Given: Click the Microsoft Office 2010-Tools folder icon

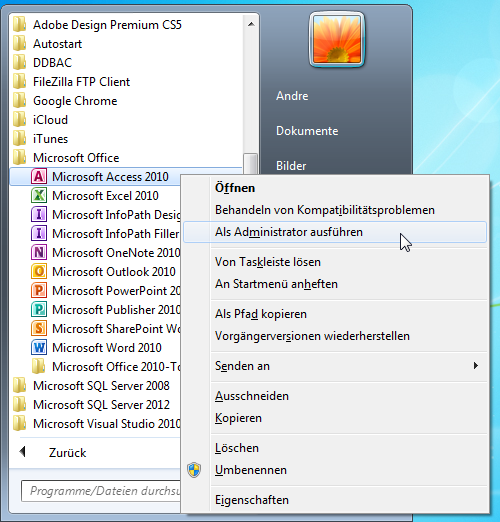Looking at the screenshot, I should tap(39, 367).
